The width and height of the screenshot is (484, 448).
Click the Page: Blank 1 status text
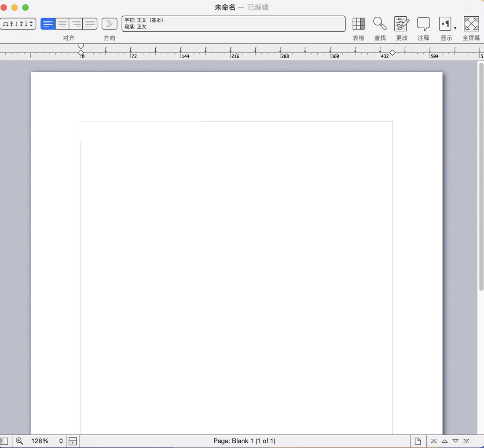click(x=244, y=441)
